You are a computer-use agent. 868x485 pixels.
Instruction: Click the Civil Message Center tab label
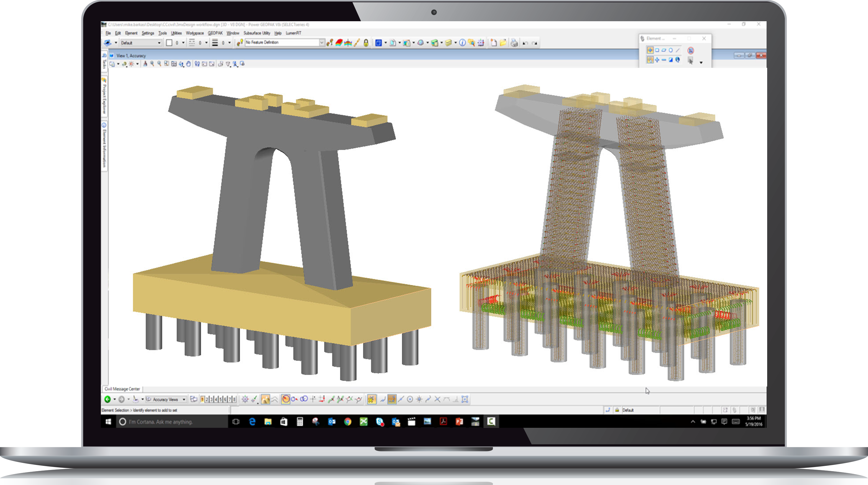pyautogui.click(x=123, y=389)
